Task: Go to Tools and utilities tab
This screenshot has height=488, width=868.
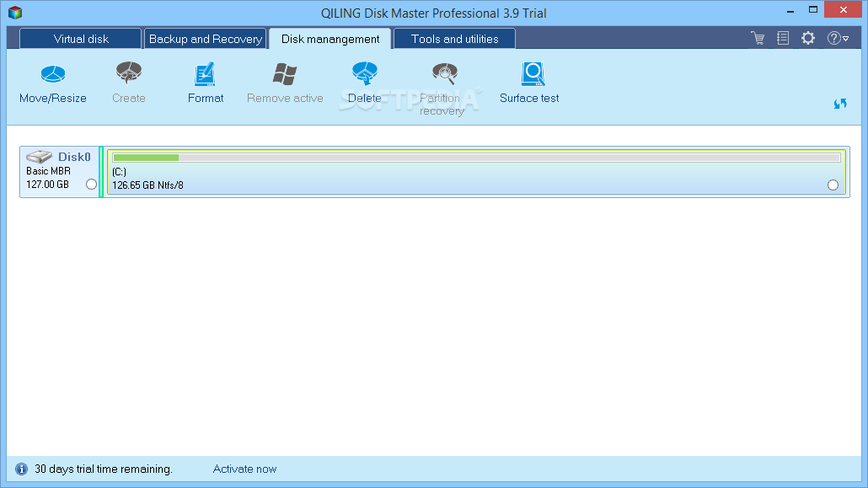Action: [x=454, y=39]
